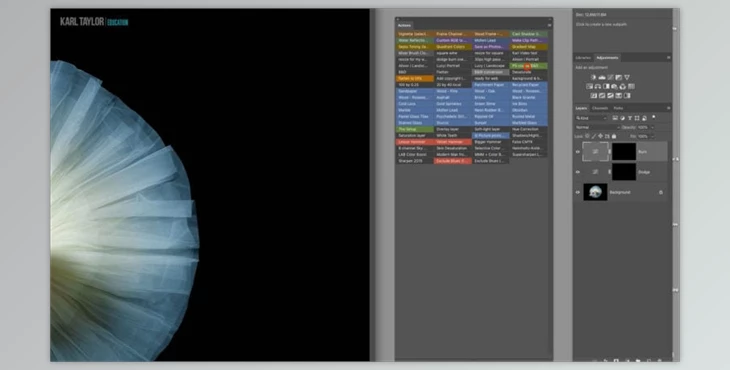Add a Black & White adjustment layer

[606, 87]
